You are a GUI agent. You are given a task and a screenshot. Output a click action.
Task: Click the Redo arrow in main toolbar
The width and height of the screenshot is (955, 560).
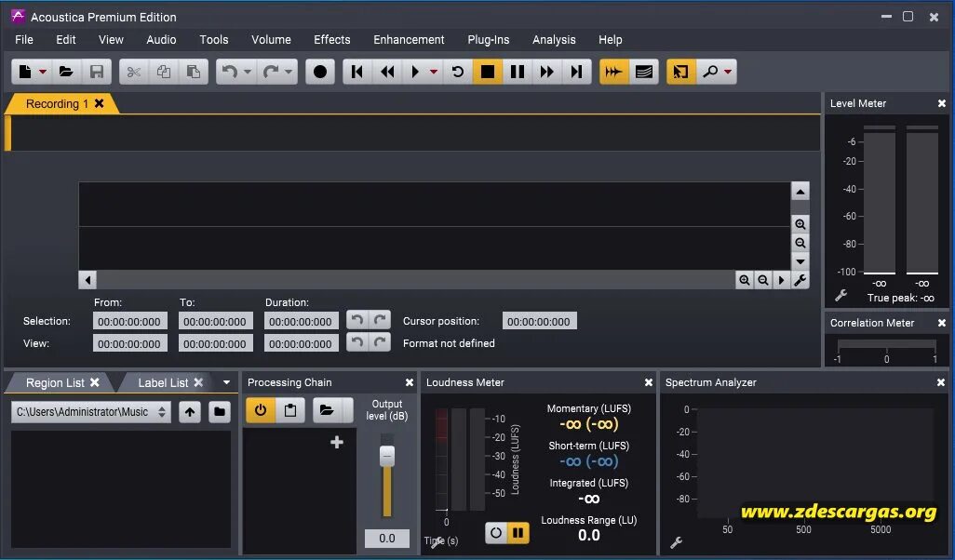pyautogui.click(x=271, y=72)
